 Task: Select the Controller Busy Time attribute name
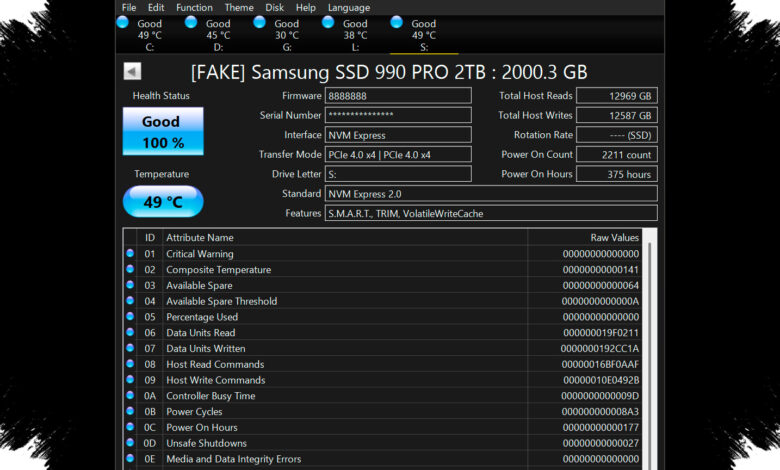click(210, 396)
